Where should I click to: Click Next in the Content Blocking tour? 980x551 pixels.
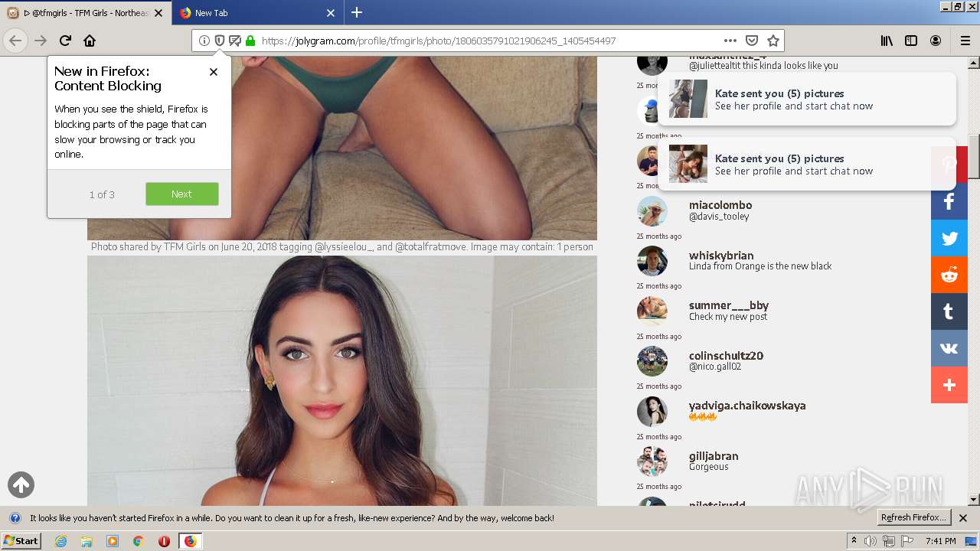[x=182, y=194]
